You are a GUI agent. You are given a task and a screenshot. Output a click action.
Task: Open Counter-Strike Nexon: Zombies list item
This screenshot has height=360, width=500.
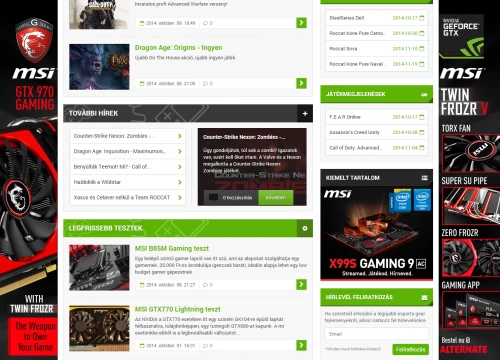(128, 136)
